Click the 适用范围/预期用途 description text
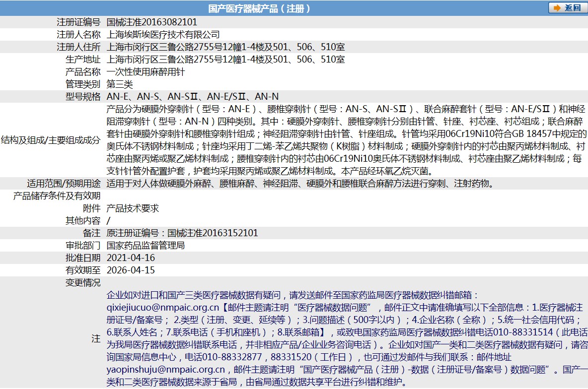The height and width of the screenshot is (389, 588). [x=300, y=183]
